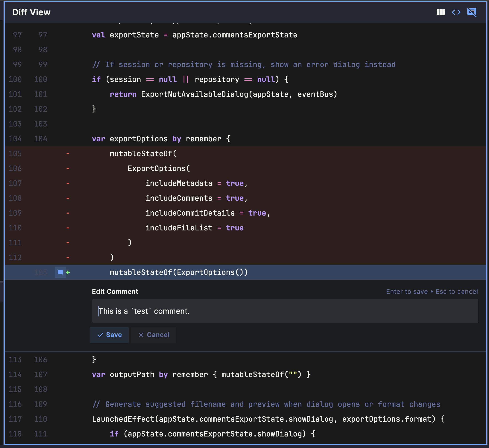489x448 pixels.
Task: Click minus marker on removed line 109
Action: (x=68, y=213)
